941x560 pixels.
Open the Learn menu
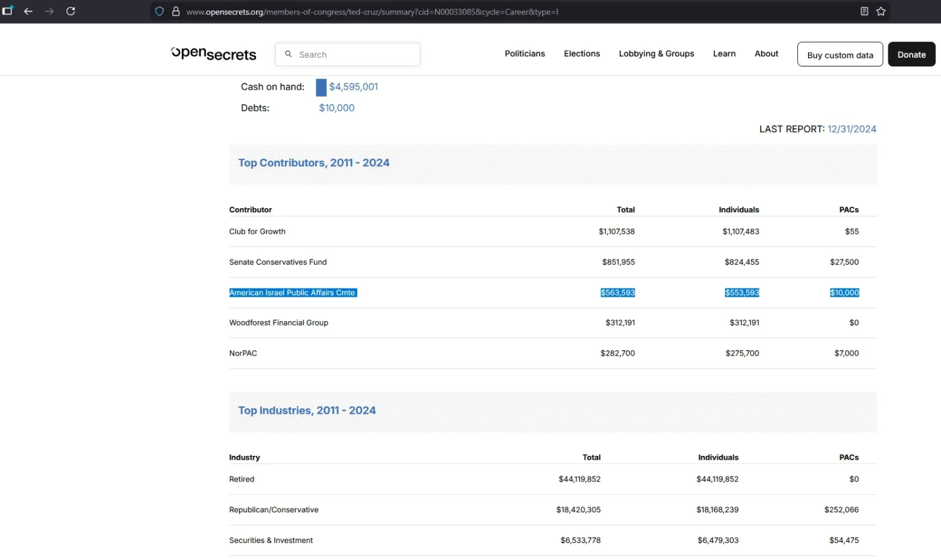725,54
